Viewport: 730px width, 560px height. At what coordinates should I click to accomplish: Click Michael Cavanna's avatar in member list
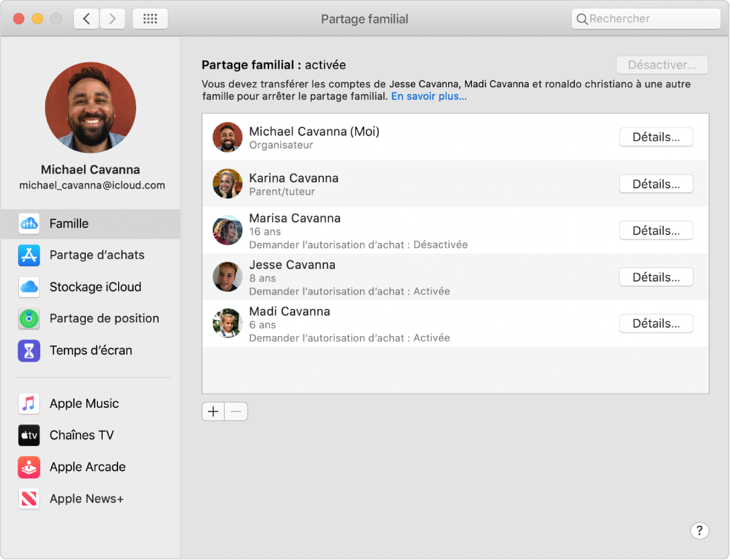coord(227,137)
